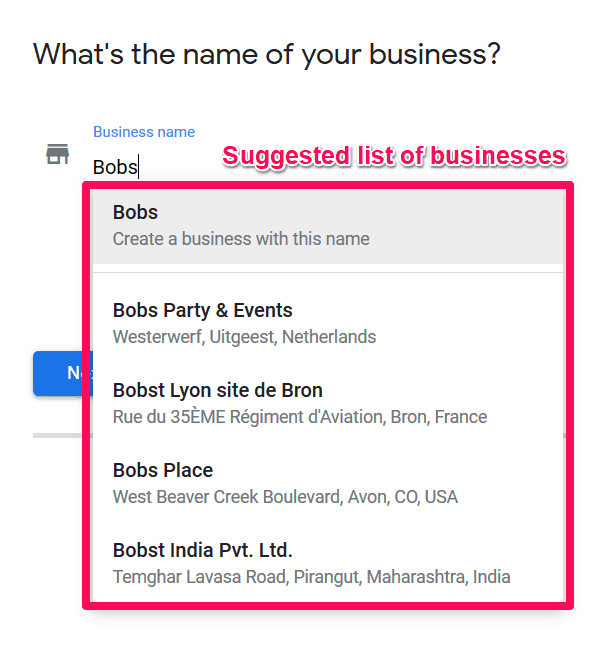606x657 pixels.
Task: Select Bobst India Pvt. Ltd. suggestion
Action: (x=202, y=550)
